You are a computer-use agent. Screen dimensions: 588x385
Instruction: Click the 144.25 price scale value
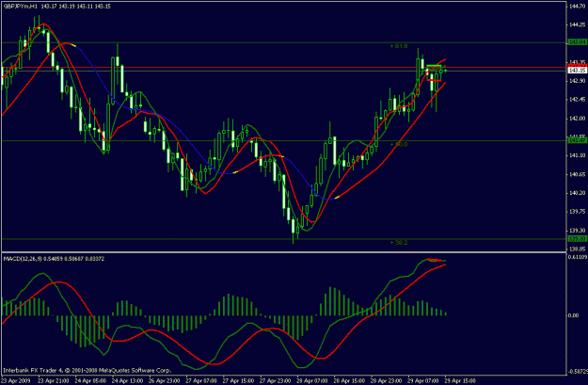(578, 24)
